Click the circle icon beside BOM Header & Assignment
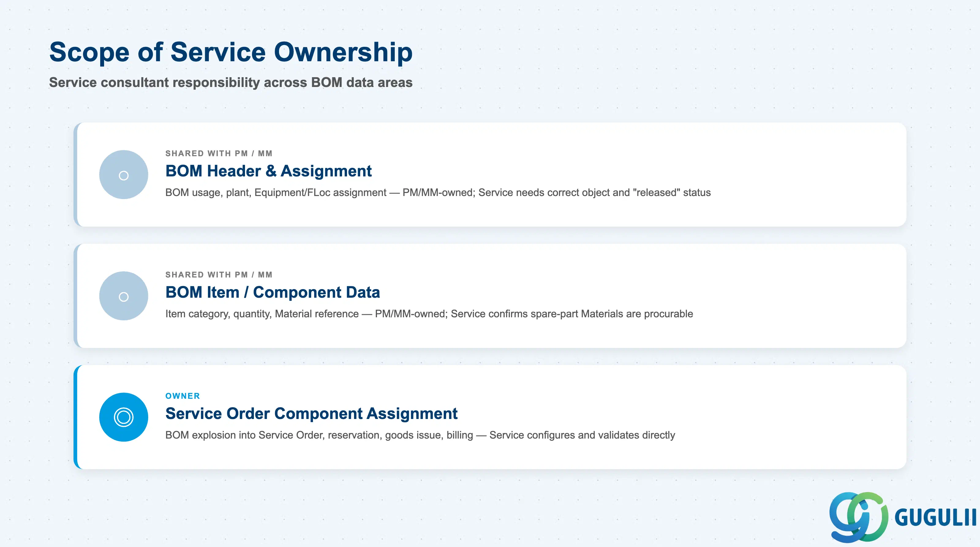The width and height of the screenshot is (980, 547). point(124,175)
